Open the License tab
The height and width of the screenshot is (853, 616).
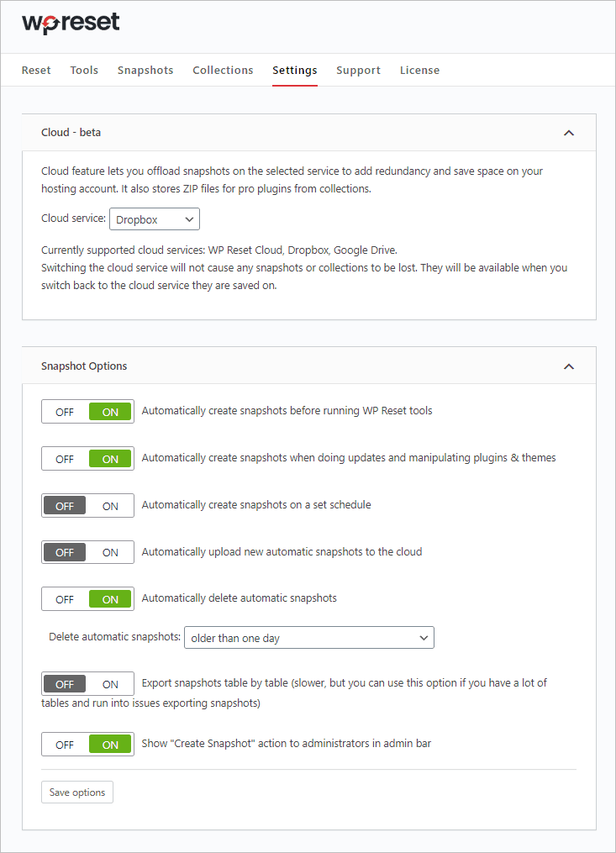[419, 70]
